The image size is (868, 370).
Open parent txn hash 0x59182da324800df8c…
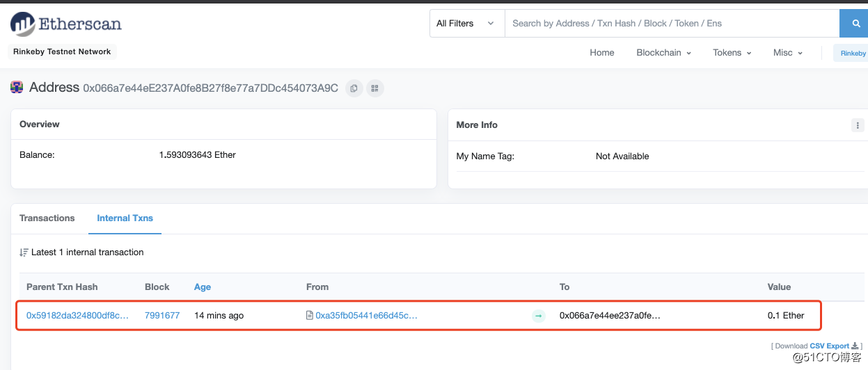coord(78,316)
